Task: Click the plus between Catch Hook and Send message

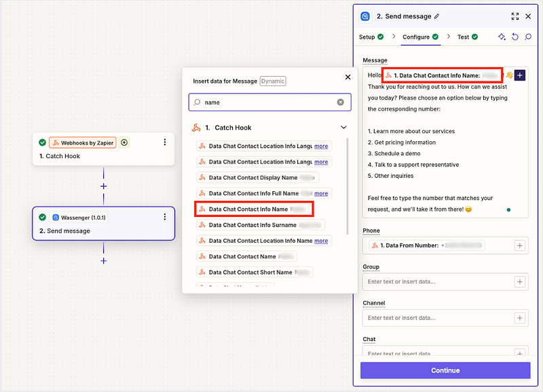Action: [104, 186]
